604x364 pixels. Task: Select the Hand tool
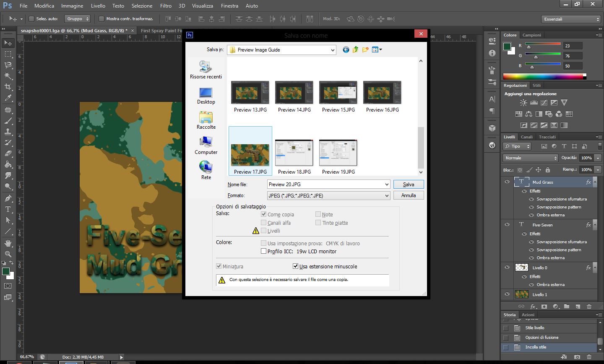coord(8,243)
